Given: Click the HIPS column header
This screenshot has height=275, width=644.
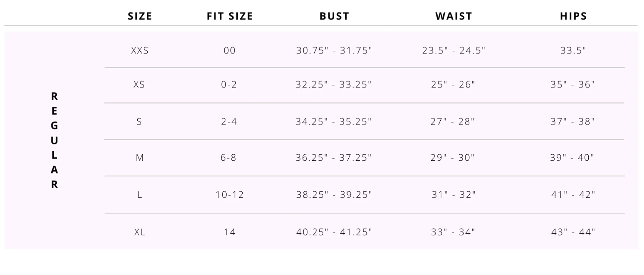Looking at the screenshot, I should (574, 16).
